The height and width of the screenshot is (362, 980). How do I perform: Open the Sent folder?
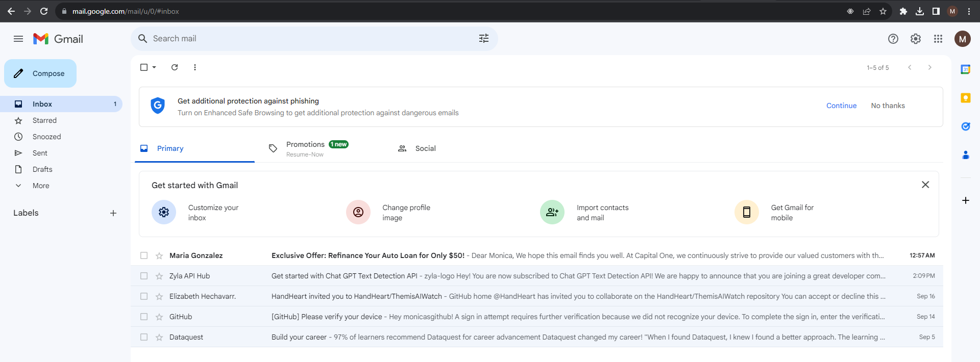[x=61, y=153]
